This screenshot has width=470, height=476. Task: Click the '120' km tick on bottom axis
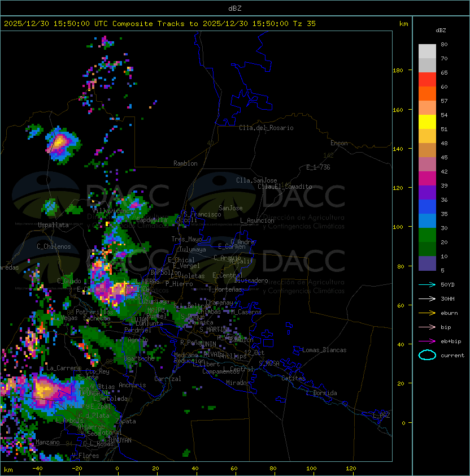351,469
